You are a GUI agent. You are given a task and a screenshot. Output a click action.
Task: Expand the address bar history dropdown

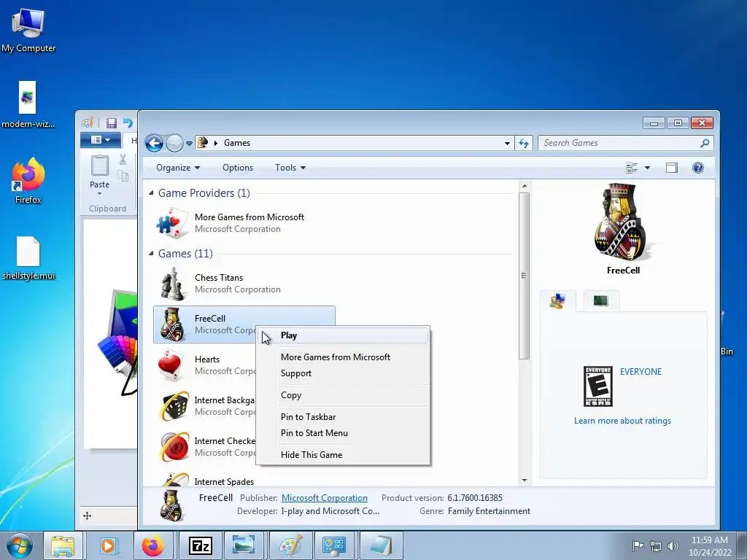(x=507, y=144)
